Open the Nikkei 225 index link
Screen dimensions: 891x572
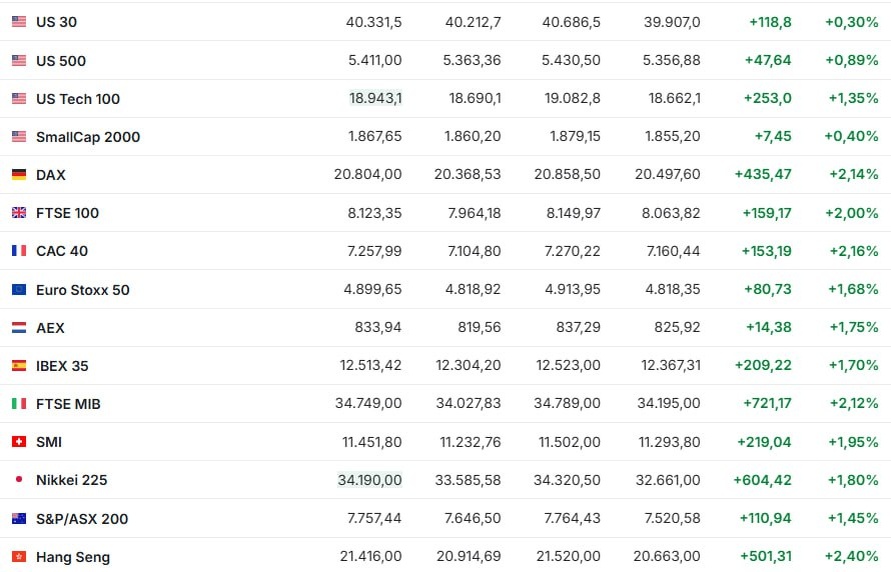pyautogui.click(x=72, y=480)
